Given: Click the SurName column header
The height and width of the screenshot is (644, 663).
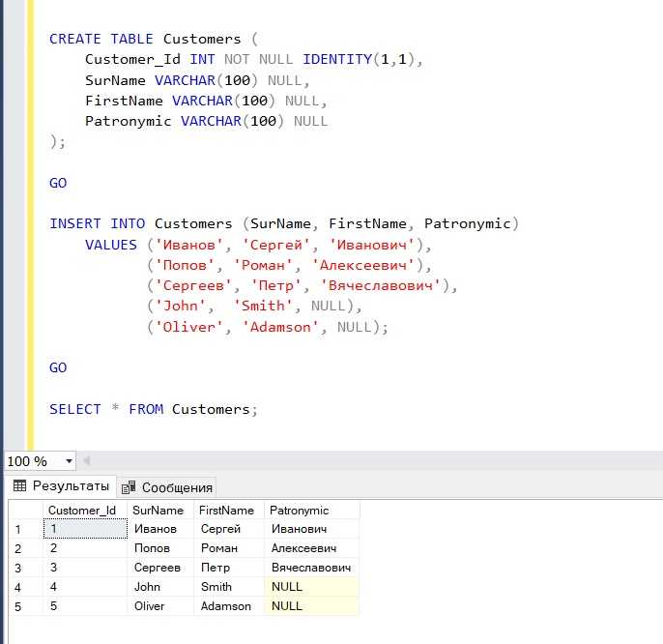Looking at the screenshot, I should (159, 510).
